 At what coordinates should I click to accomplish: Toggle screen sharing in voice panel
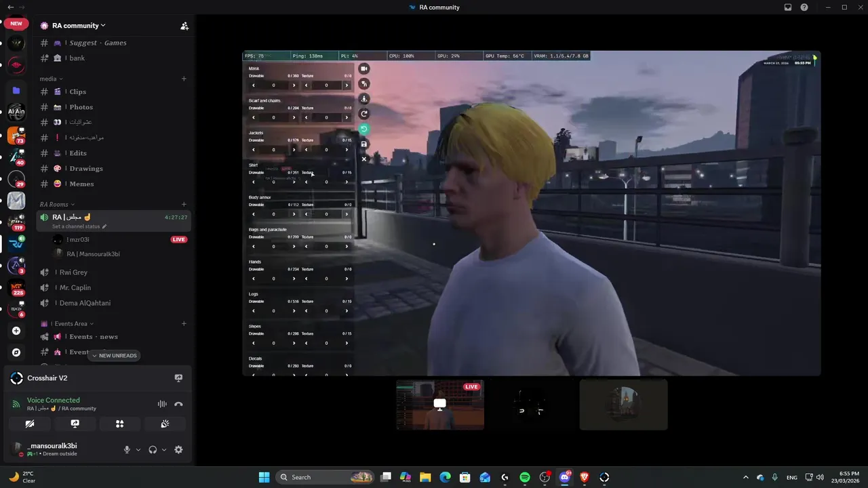tap(75, 424)
